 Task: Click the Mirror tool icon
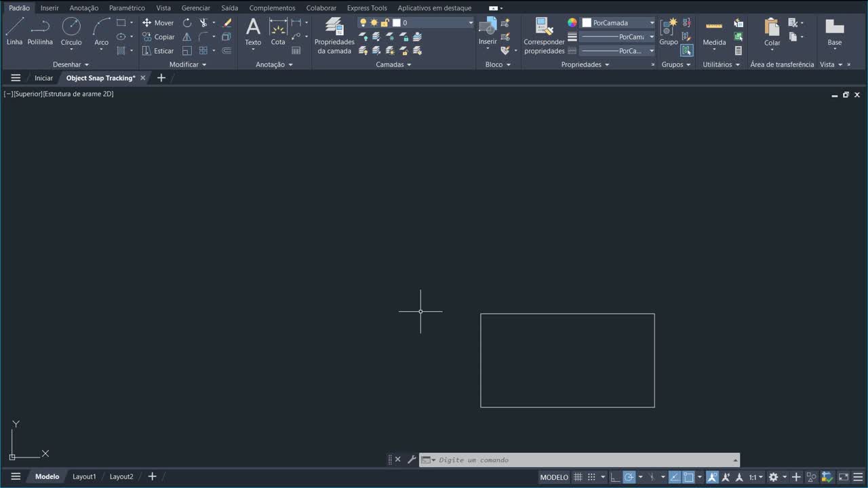click(187, 37)
